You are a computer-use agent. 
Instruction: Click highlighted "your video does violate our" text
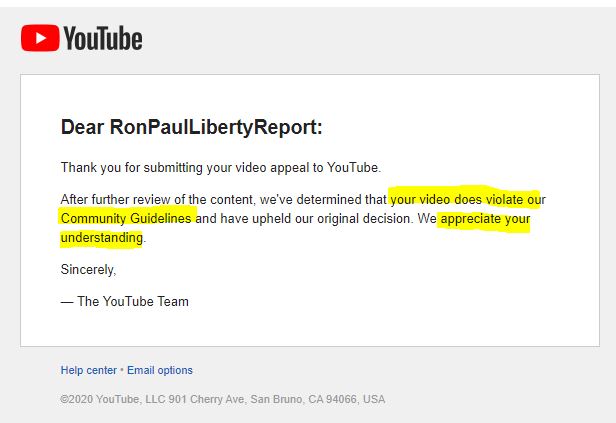click(468, 200)
